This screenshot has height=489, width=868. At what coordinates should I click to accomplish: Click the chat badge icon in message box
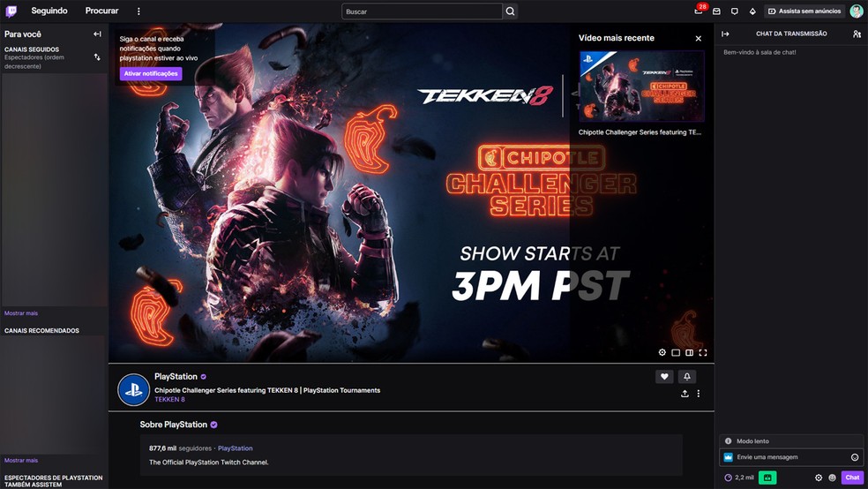[729, 457]
